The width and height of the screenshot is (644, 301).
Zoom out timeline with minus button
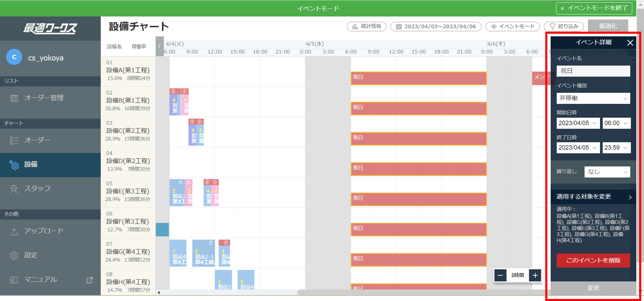(x=500, y=275)
